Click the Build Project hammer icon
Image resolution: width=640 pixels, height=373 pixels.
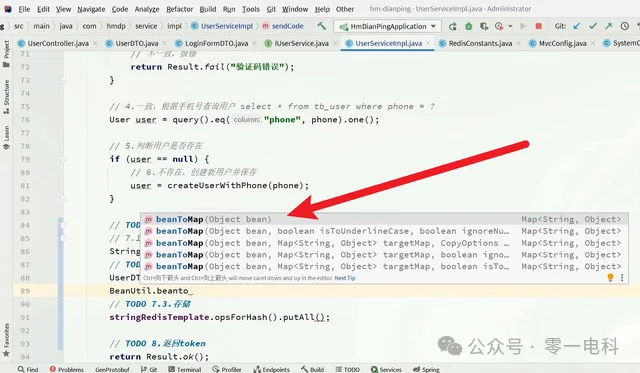click(x=322, y=26)
